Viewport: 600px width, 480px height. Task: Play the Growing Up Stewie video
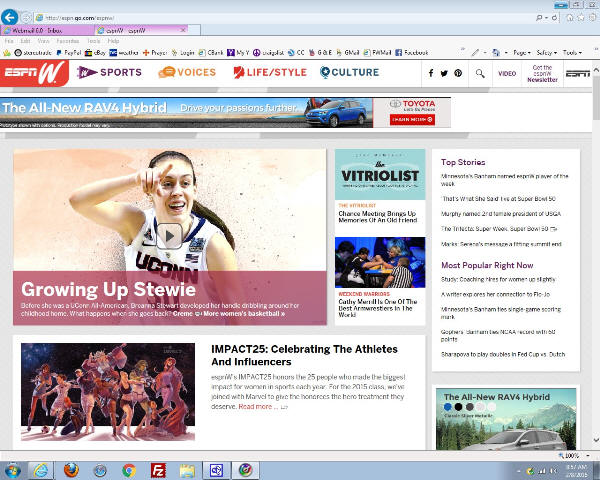(x=169, y=235)
